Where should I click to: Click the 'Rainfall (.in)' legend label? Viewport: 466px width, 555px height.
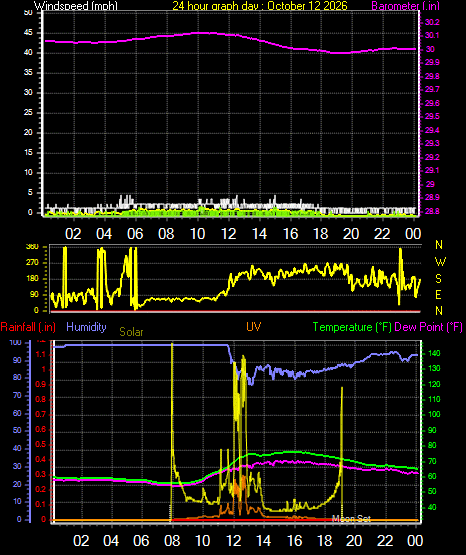[x=28, y=327]
